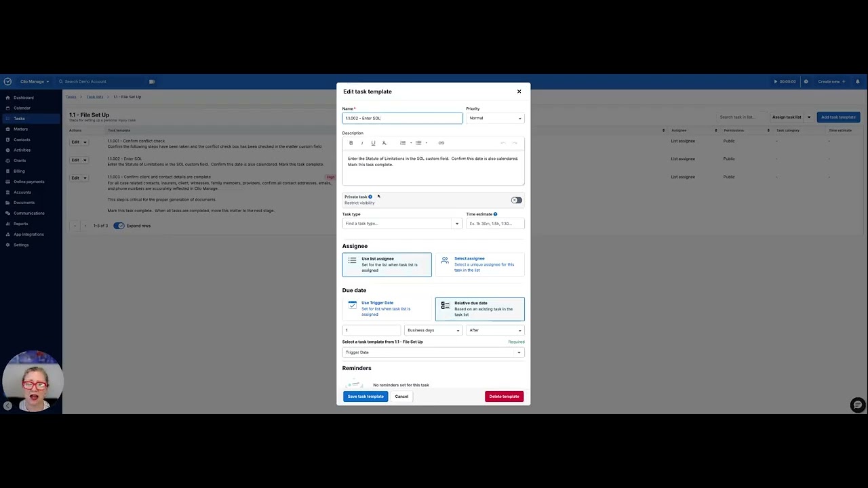Insert bulleted list in description
This screenshot has height=488, width=868.
(x=418, y=143)
